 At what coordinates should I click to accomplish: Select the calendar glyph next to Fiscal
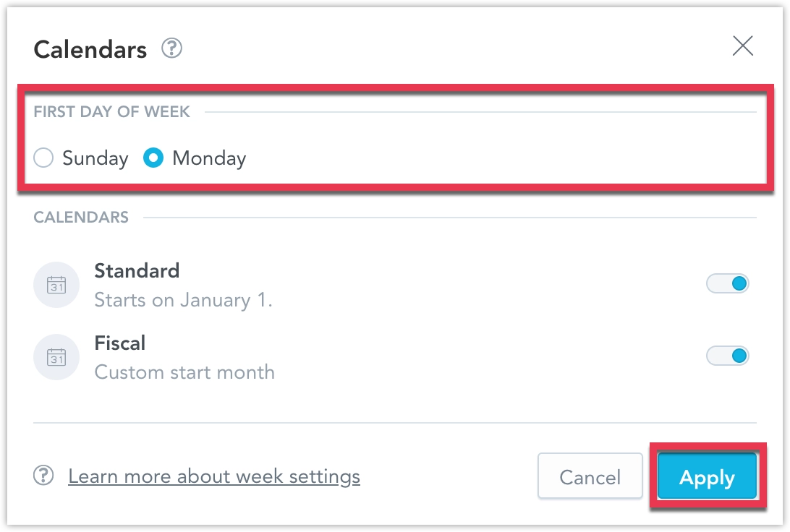56,357
